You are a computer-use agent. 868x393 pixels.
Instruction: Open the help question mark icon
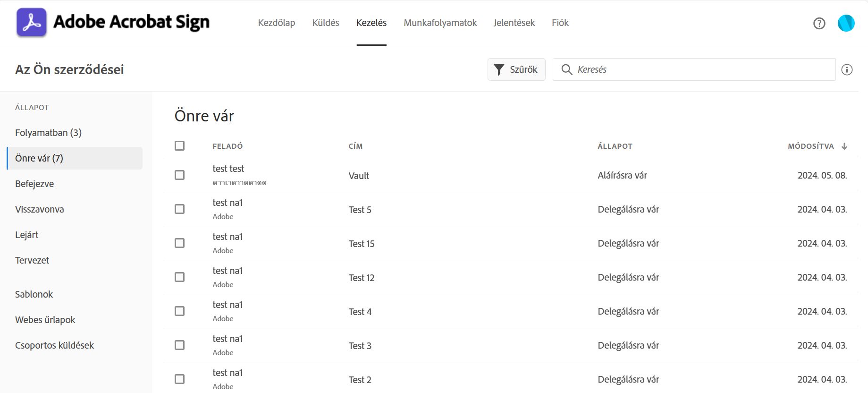point(819,23)
